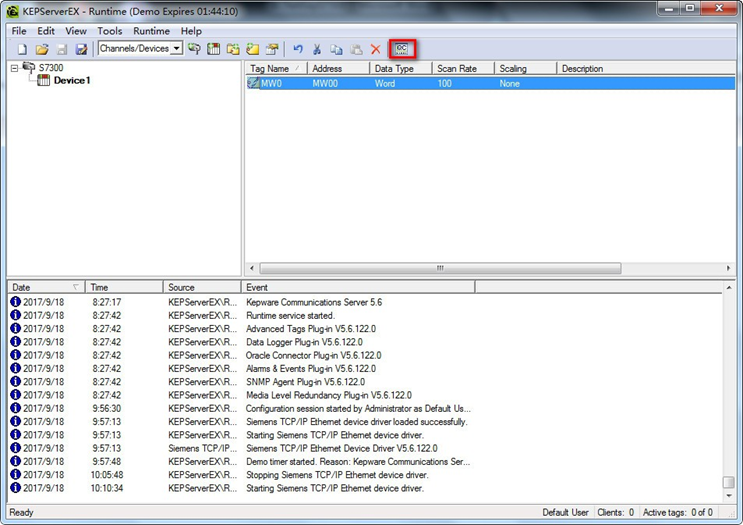The width and height of the screenshot is (743, 525).
Task: Sort the event log by Time header
Action: point(124,287)
